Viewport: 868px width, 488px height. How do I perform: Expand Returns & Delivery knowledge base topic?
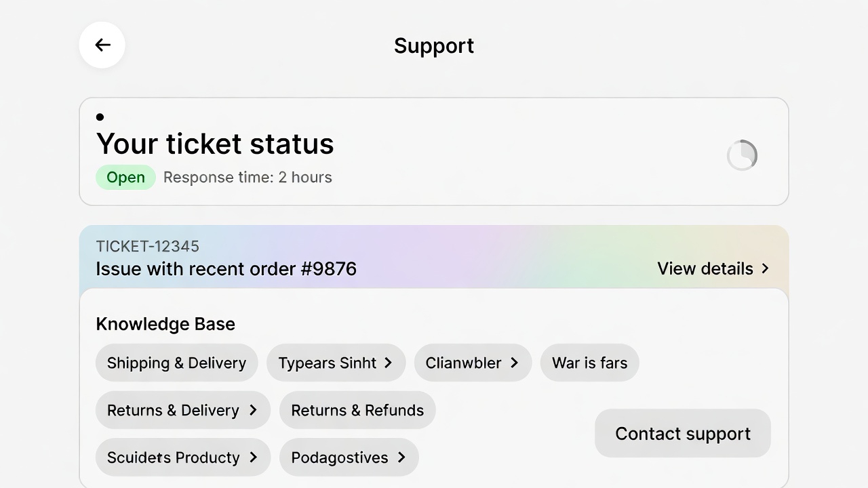point(182,410)
